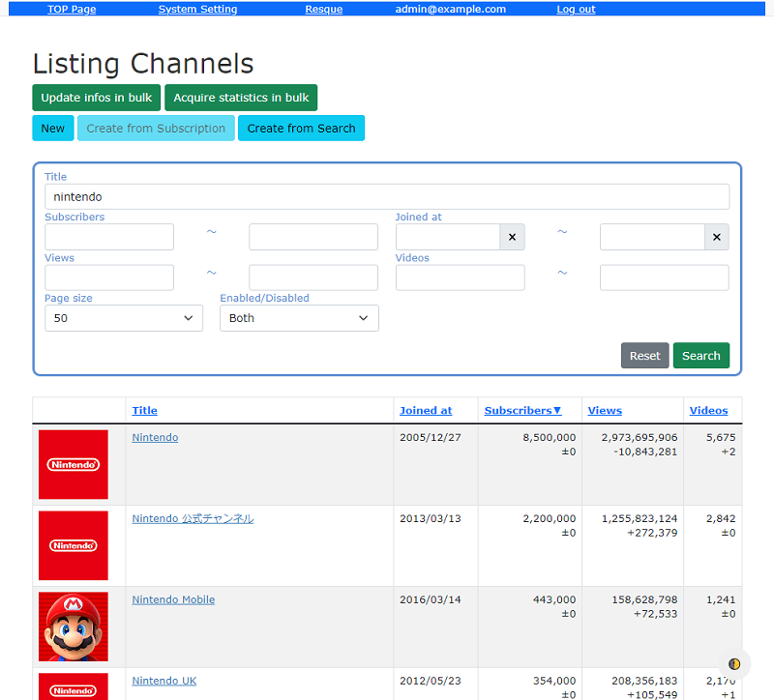Clear the Joined at end date

tap(716, 237)
